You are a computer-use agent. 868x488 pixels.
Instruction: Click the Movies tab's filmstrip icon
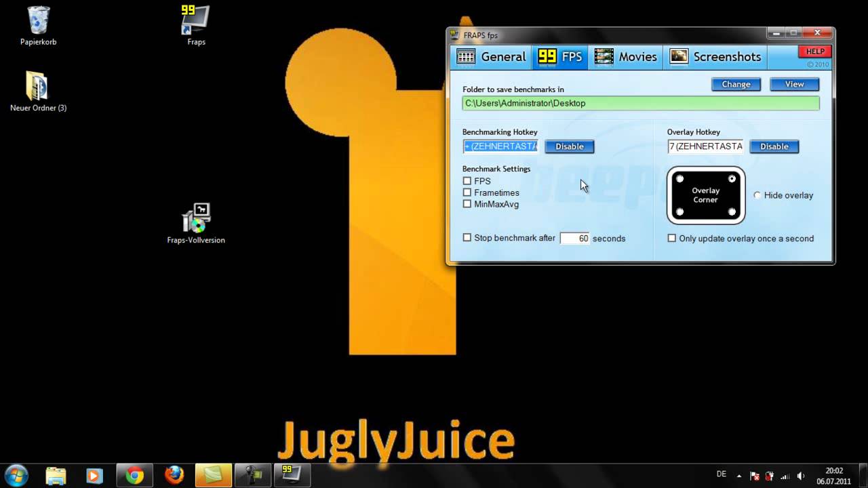click(x=604, y=56)
